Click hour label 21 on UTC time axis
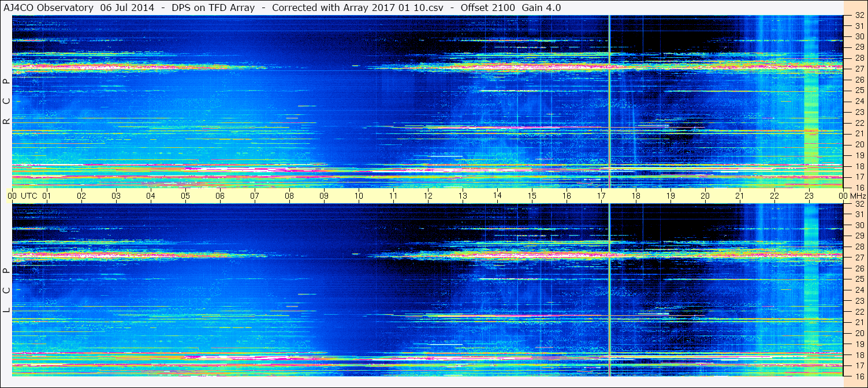This screenshot has height=388, width=868. (740, 196)
